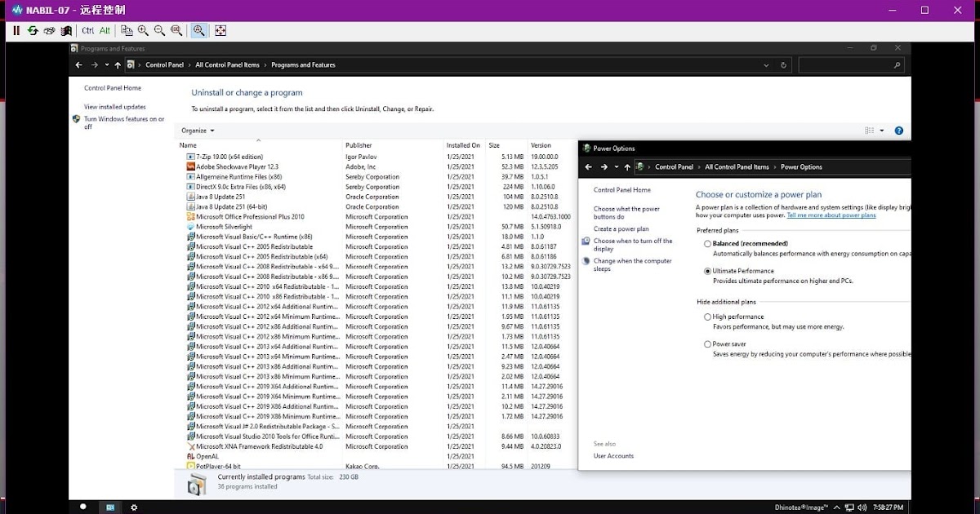Screen dimensions: 980x514
Task: Click Control Panel breadcrumb in Power Options
Action: pos(674,167)
